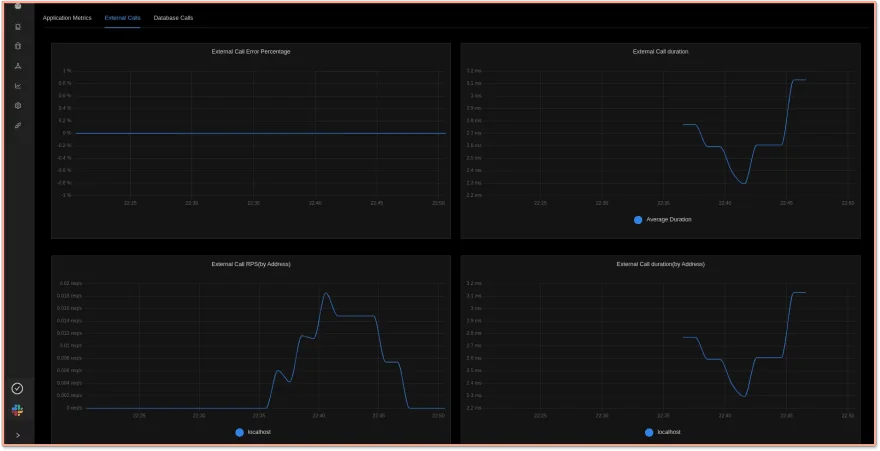Open the second sidebar icon below the logo
This screenshot has width=880, height=451.
tap(18, 26)
